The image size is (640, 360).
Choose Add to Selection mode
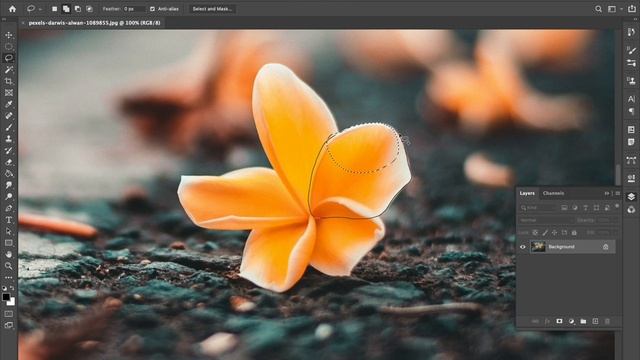coord(66,9)
